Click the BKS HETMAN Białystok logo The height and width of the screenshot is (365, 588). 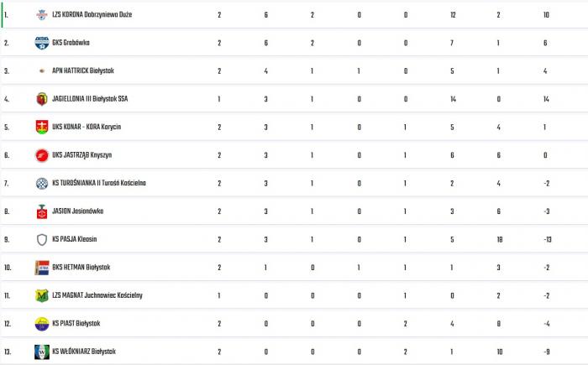coord(42,268)
